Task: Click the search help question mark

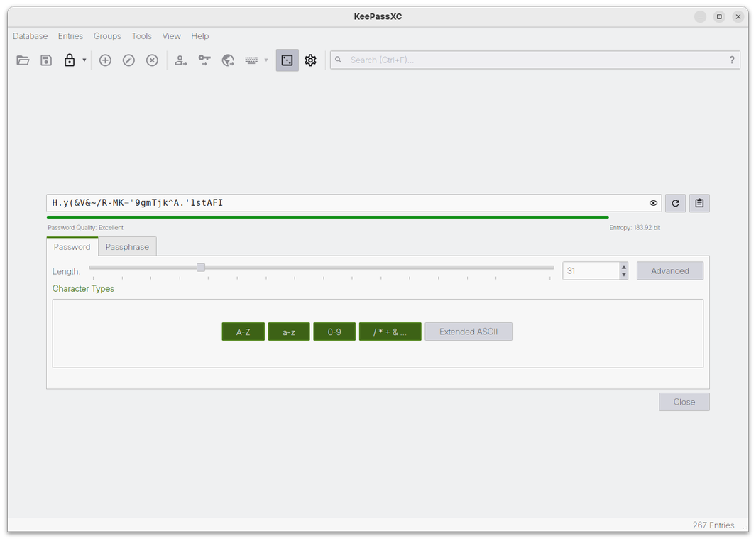Action: (732, 60)
